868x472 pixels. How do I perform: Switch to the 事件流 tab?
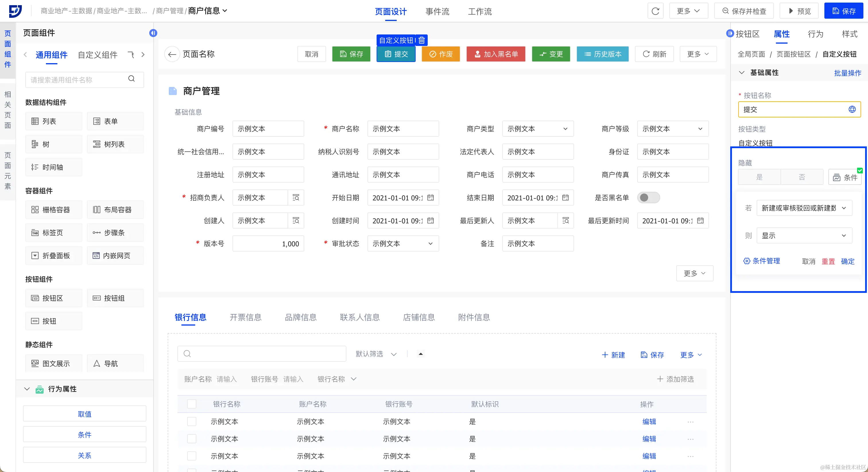coord(437,11)
